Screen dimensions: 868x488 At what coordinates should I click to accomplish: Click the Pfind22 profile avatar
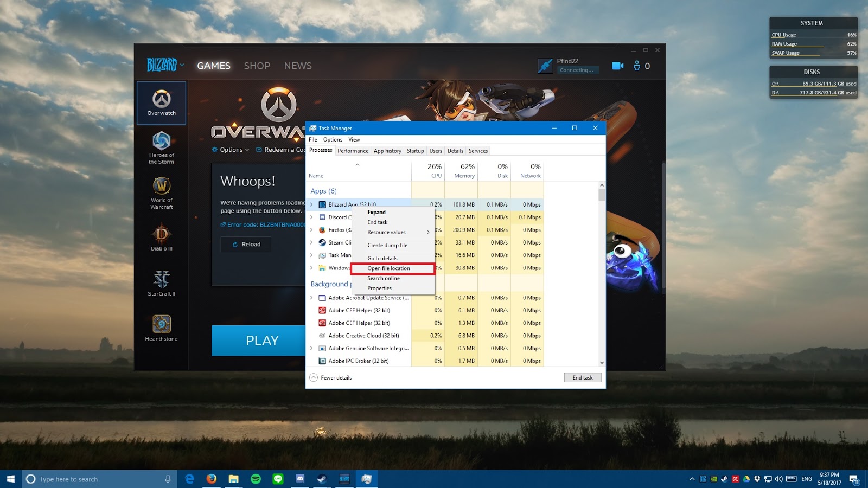click(545, 66)
